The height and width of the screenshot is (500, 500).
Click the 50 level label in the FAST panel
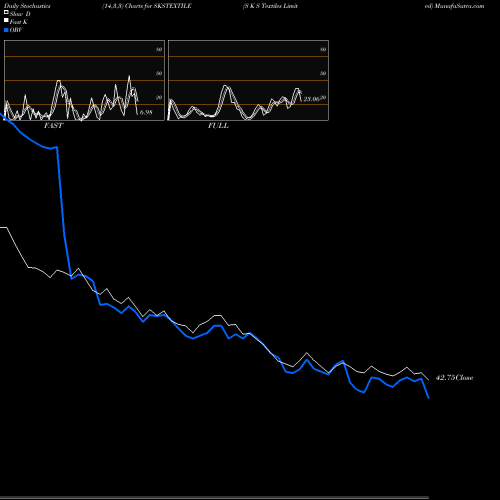(x=159, y=73)
